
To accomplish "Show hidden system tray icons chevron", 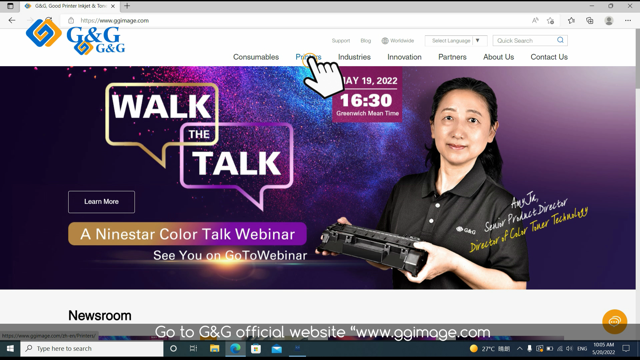I will click(x=519, y=349).
